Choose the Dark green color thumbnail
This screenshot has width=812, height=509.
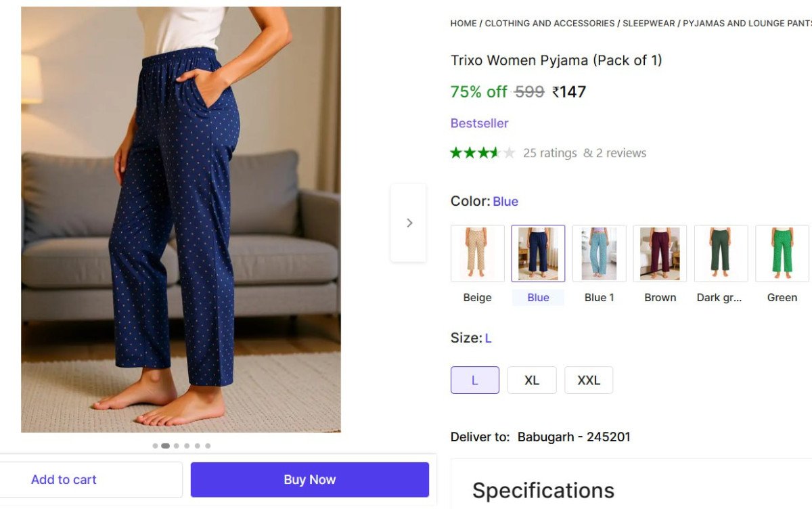[721, 253]
